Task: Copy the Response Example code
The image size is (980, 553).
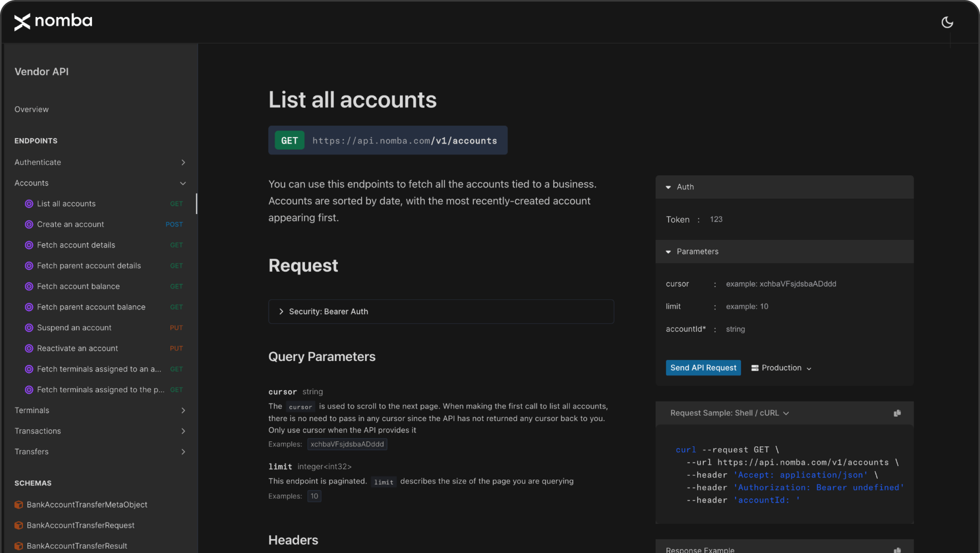Action: [897, 549]
